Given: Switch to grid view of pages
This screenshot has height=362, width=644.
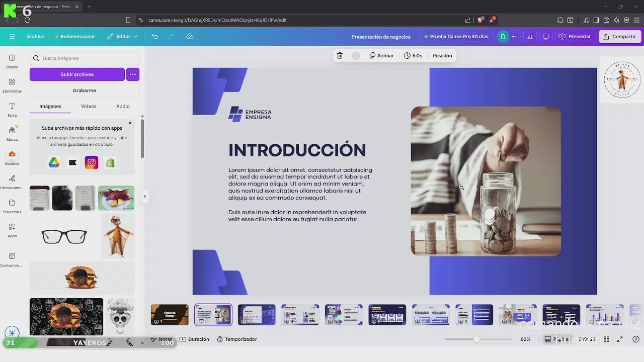Looking at the screenshot, I should click(x=607, y=339).
